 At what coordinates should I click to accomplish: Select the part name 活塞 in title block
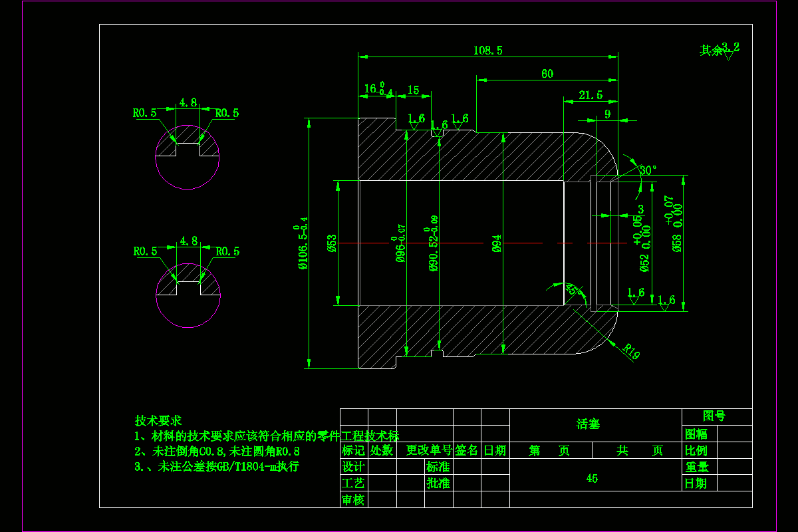point(588,424)
